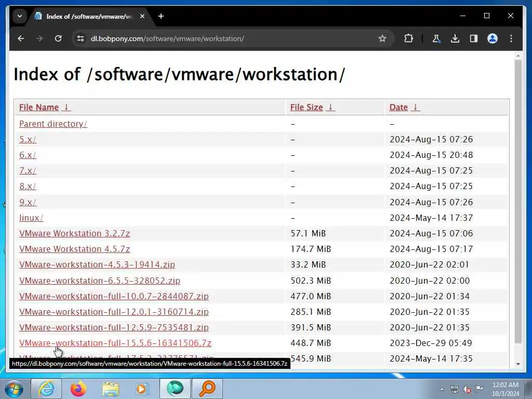Open the 6.x folder

28,155
